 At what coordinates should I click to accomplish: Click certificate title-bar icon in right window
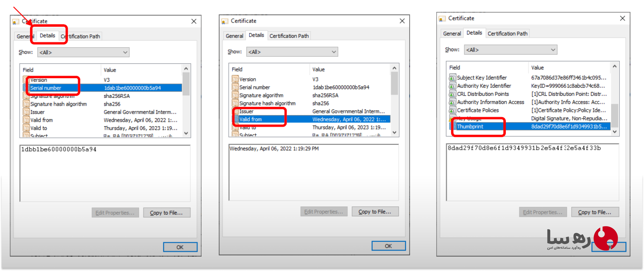[442, 19]
